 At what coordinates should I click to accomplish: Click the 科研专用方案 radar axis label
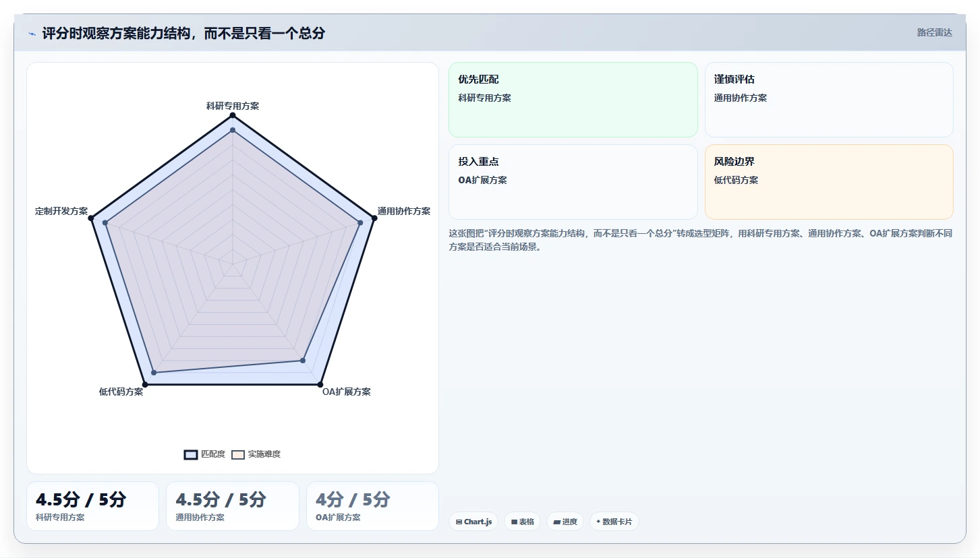coord(233,106)
